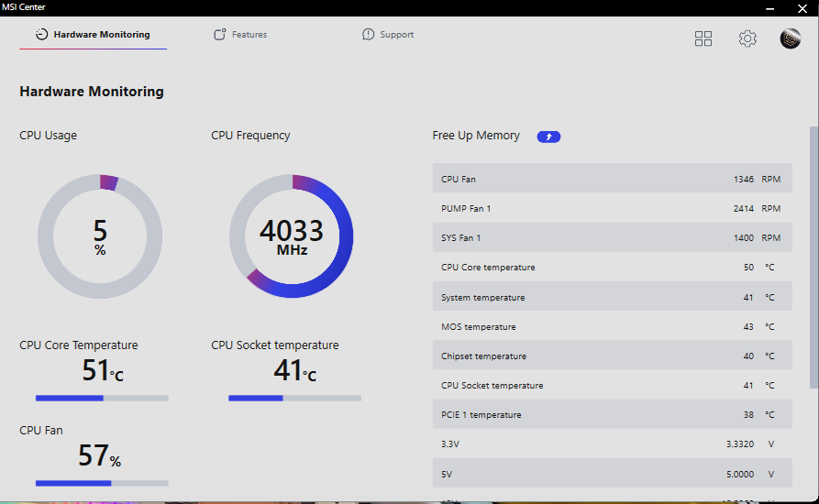Click the Hardware Monitoring tab clock icon
Viewport: 819px width, 504px height.
[x=41, y=35]
